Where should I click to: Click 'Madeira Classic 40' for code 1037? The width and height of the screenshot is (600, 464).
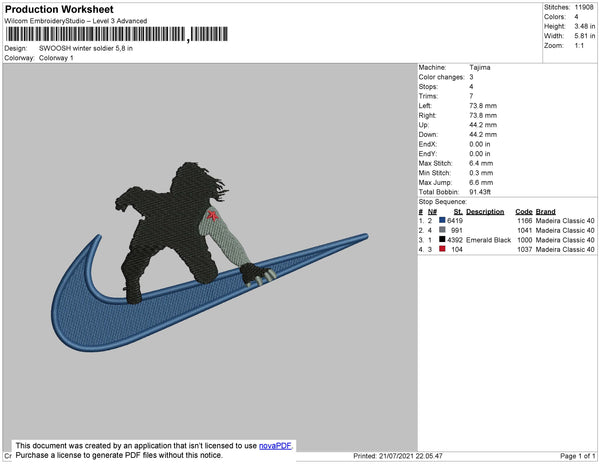tap(565, 249)
